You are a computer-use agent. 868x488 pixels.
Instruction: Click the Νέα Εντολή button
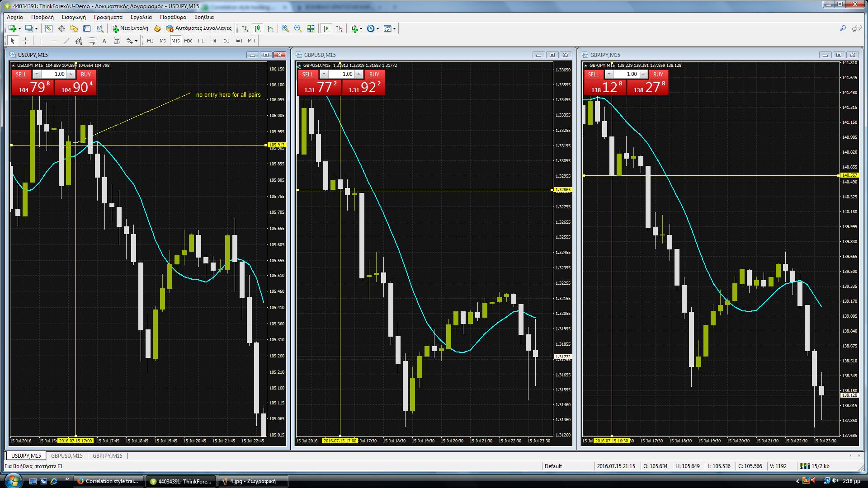pyautogui.click(x=130, y=28)
